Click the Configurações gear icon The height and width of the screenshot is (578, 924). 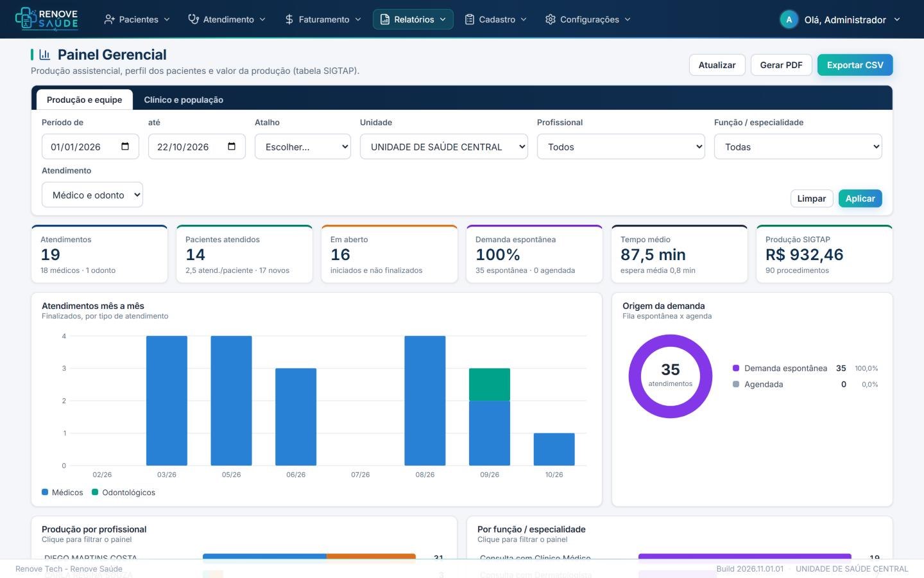click(551, 19)
